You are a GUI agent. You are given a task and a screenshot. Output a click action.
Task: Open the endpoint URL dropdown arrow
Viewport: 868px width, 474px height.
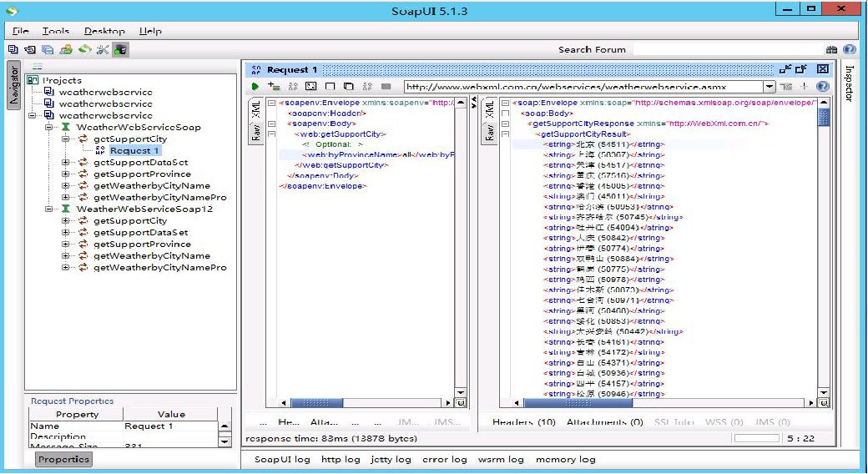(x=770, y=87)
